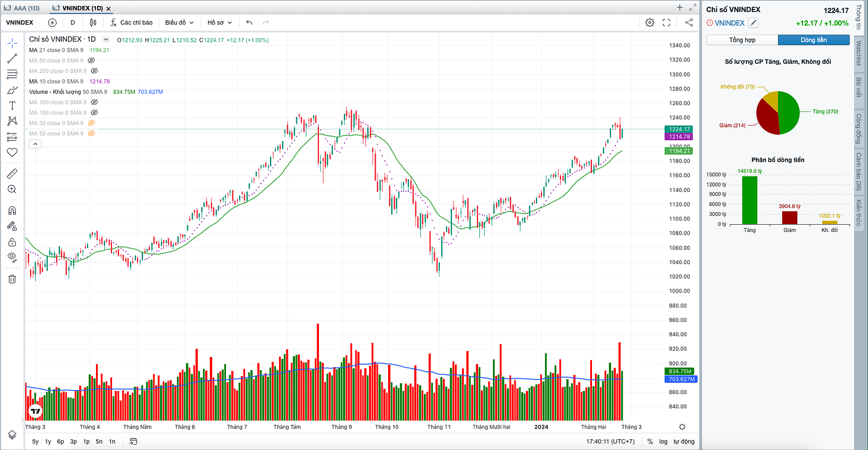The height and width of the screenshot is (450, 868).
Task: Show the MA 52 indicator
Action: [x=92, y=134]
